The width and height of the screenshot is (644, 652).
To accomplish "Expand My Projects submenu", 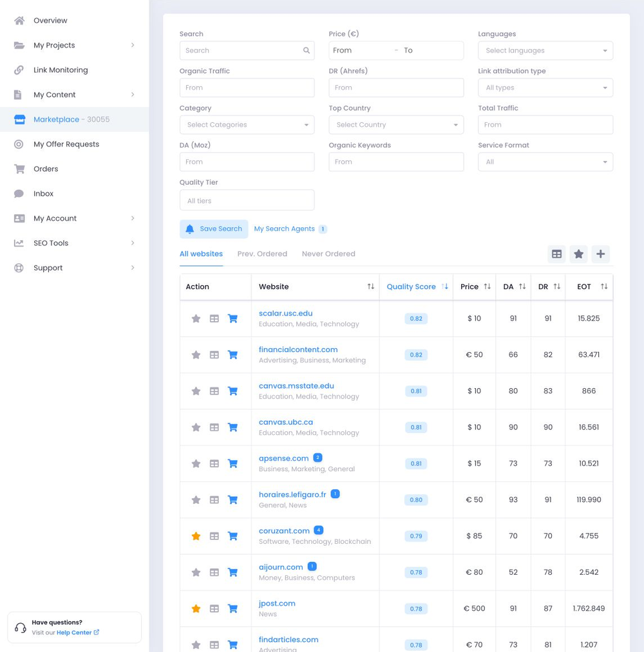I will tap(132, 45).
